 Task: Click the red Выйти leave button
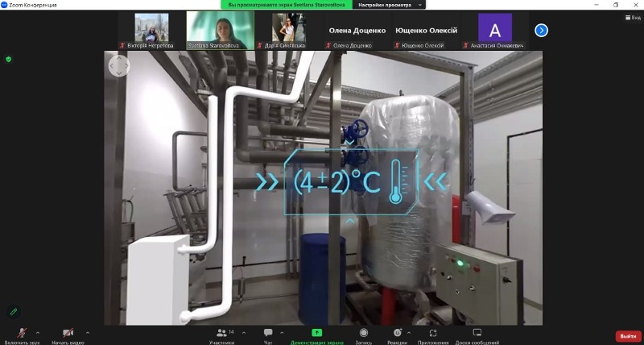click(x=629, y=336)
